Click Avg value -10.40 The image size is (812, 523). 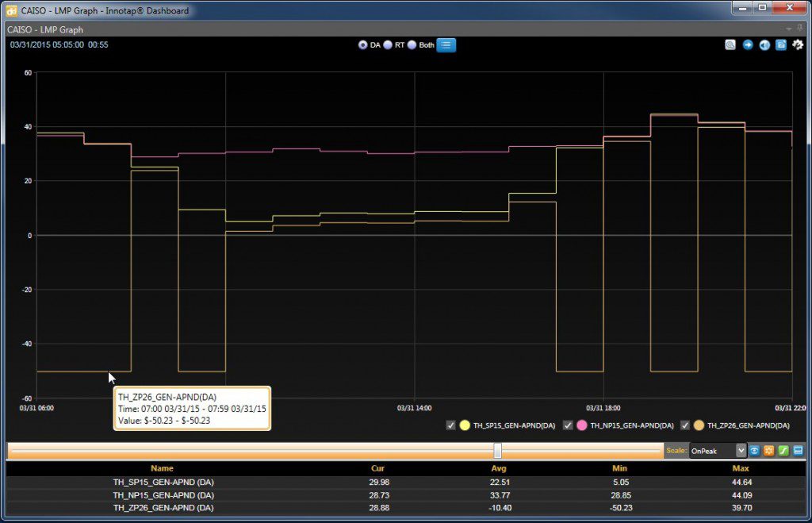coord(500,507)
